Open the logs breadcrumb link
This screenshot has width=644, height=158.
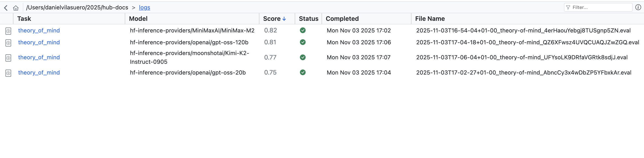(144, 8)
